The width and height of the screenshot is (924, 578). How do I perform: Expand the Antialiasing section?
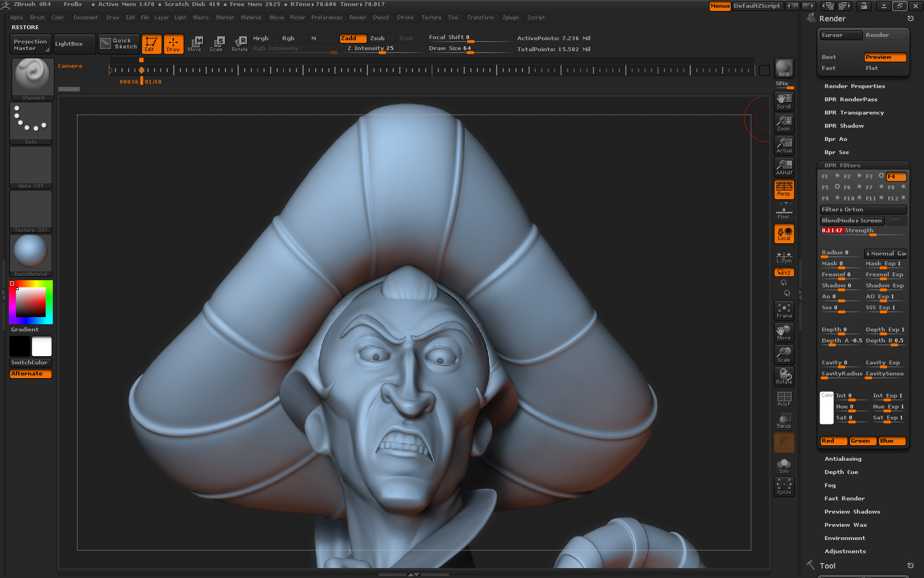coord(843,459)
